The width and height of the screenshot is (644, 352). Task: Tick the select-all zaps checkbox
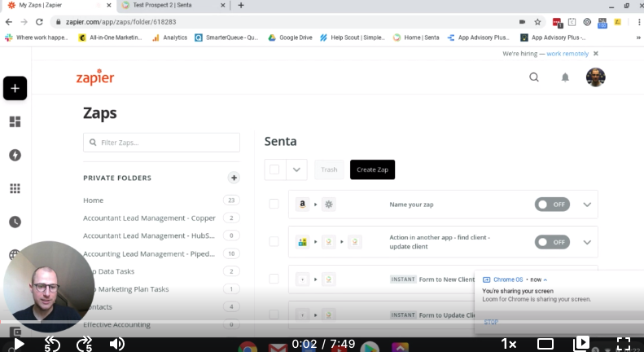pyautogui.click(x=274, y=169)
